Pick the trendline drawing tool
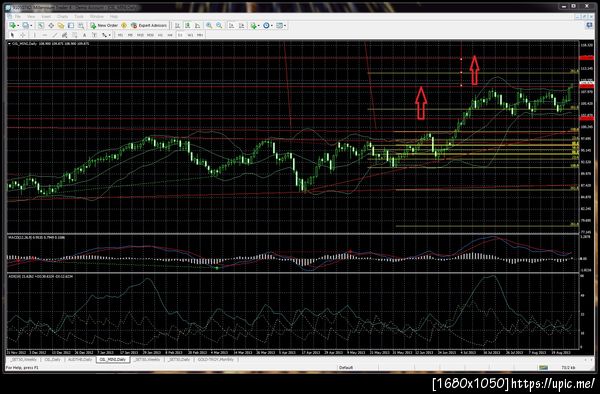Screen dimensions: 600x394 55,35
